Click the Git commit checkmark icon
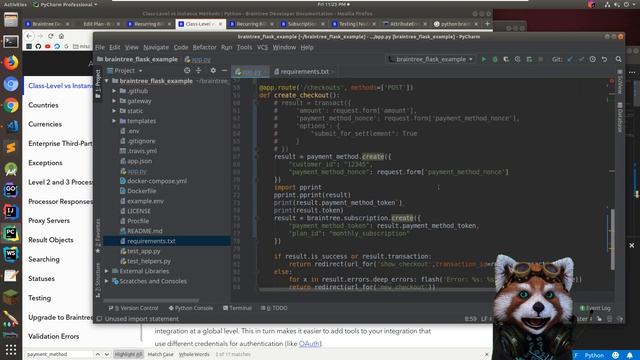640x360 pixels. point(581,59)
